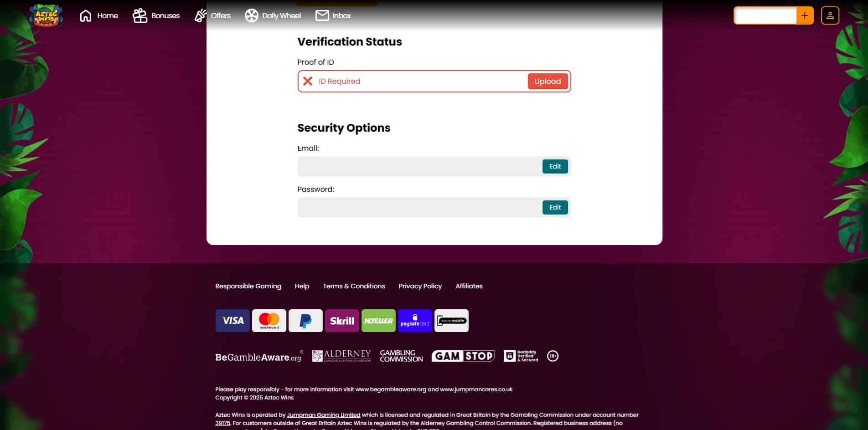Image resolution: width=868 pixels, height=430 pixels.
Task: Open the Terms & Conditions page
Action: coord(353,286)
